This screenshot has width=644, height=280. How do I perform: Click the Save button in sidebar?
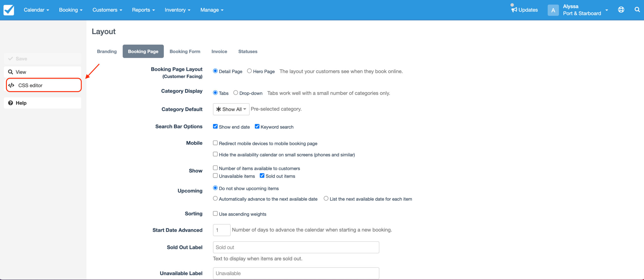click(x=21, y=59)
